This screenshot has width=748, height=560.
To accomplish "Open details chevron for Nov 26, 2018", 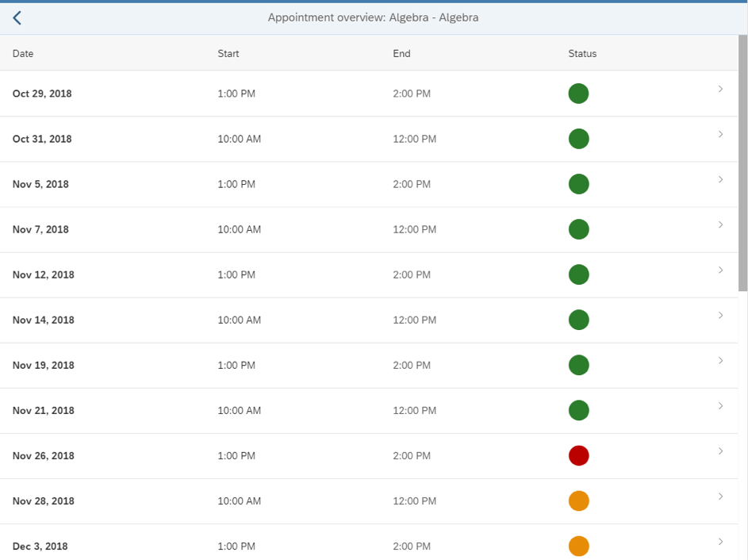I will pos(720,451).
